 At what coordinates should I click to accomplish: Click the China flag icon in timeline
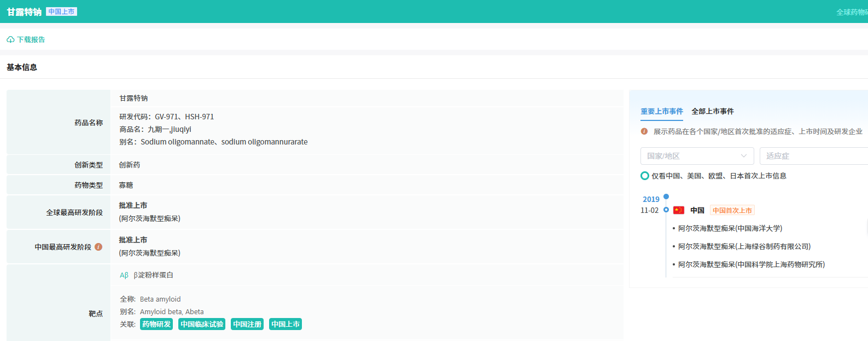(679, 210)
